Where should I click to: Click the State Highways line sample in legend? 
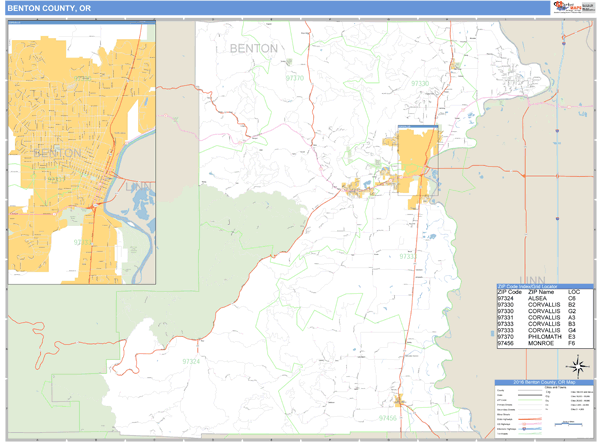pos(530,419)
